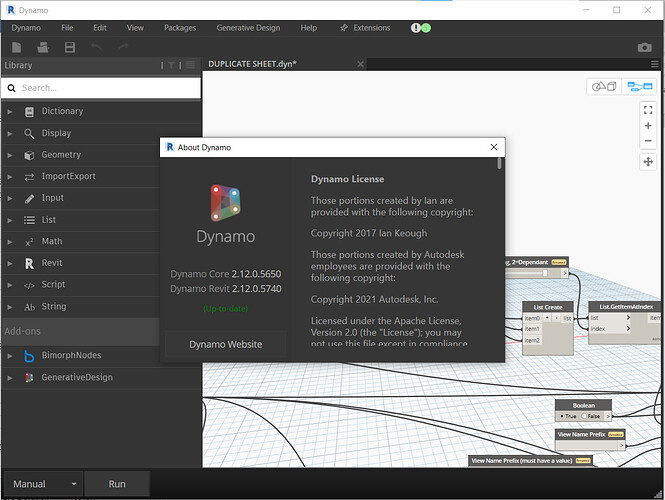
Task: Click the zoom out minus icon
Action: tap(648, 141)
